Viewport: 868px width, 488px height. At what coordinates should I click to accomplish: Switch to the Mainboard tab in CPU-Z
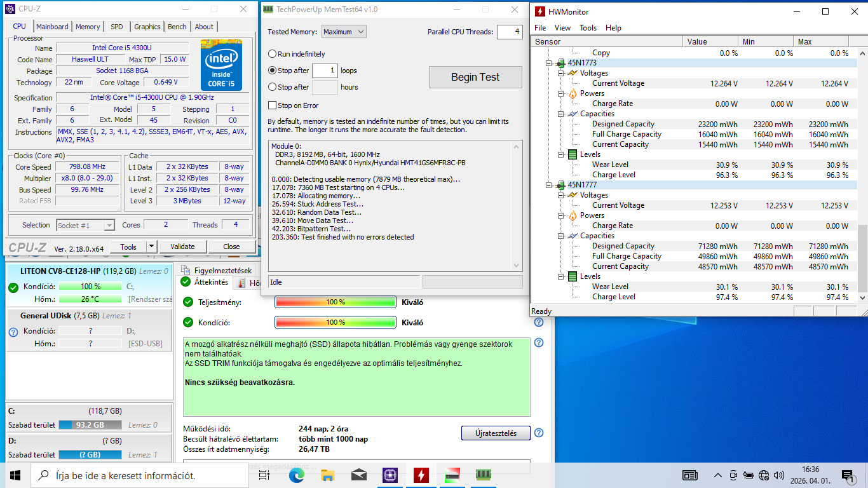52,27
